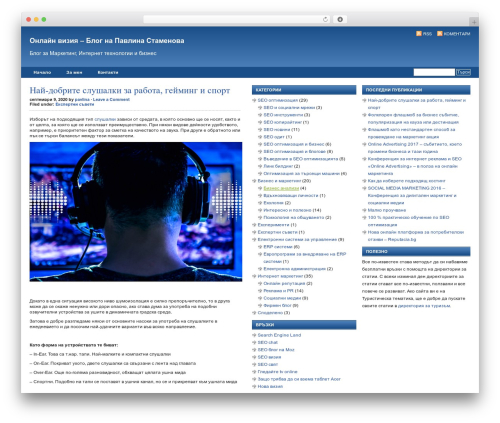The width and height of the screenshot is (500, 423).
Task: Open recent post Как да изберете подходящ костюм
Action: coord(406,181)
